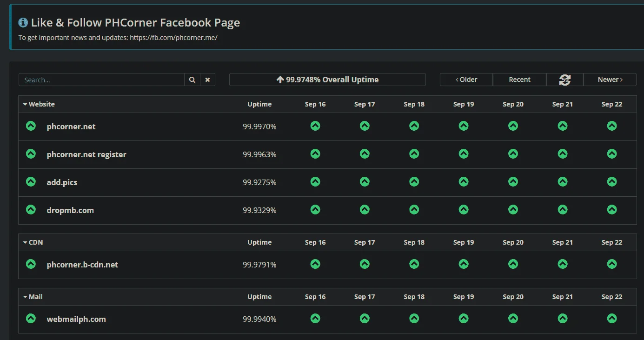644x340 pixels.
Task: Click add.pics Sep 21 status icon
Action: [563, 181]
